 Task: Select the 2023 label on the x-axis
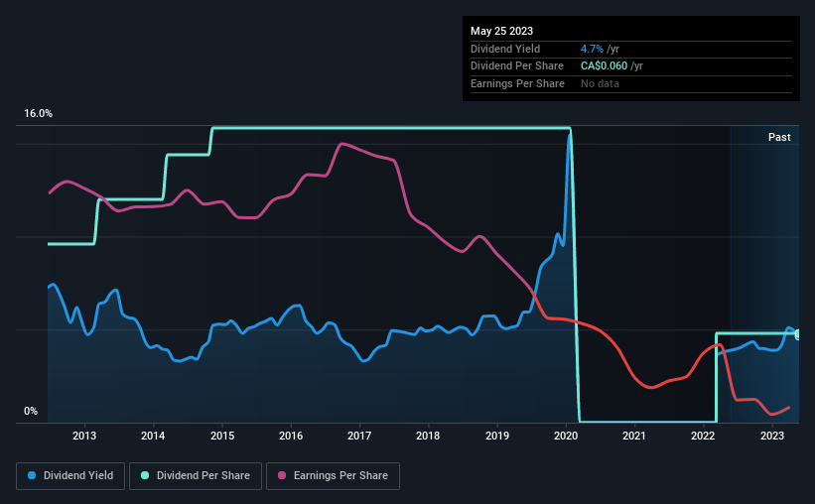click(x=772, y=436)
